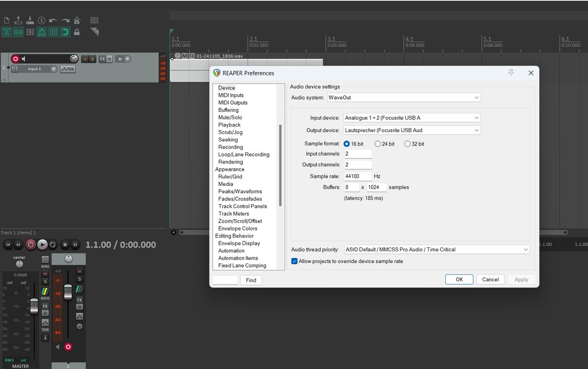
Task: Click Track 1 volume fader in mixer
Action: (x=68, y=292)
